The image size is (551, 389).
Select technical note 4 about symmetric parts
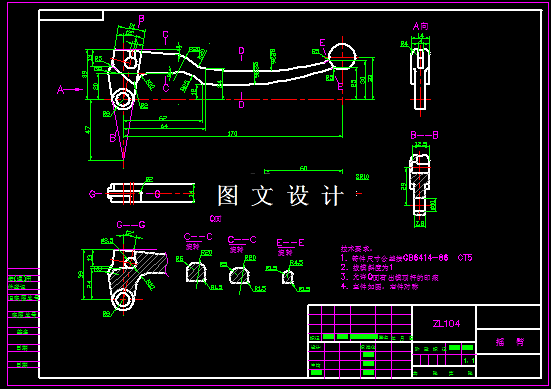pos(380,287)
